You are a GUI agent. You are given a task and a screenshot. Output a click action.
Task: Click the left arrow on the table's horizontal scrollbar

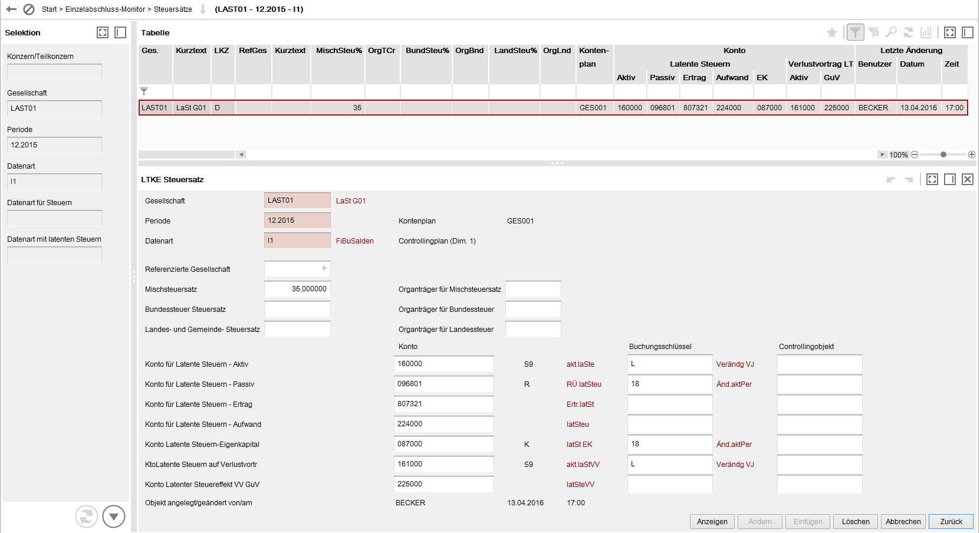pos(241,154)
